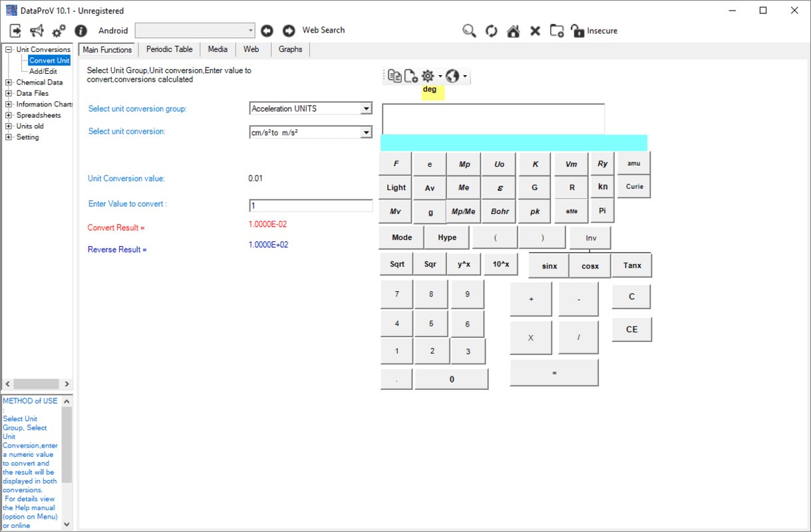811x532 pixels.
Task: Click the padlock Insecure icon
Action: click(577, 31)
